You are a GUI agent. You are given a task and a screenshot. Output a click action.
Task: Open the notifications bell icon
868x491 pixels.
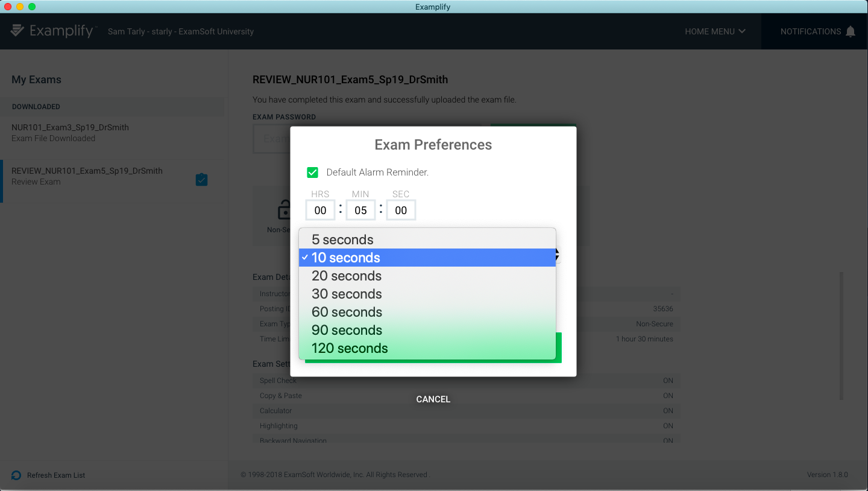tap(851, 31)
